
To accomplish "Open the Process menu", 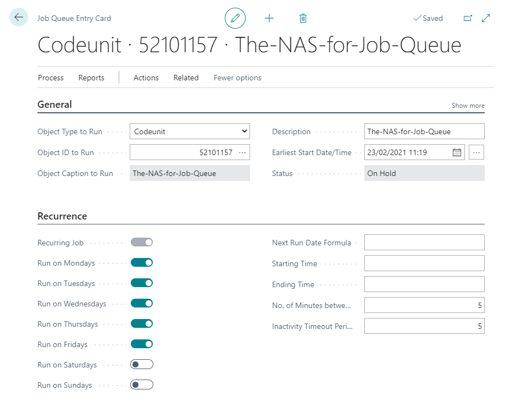I will 51,78.
